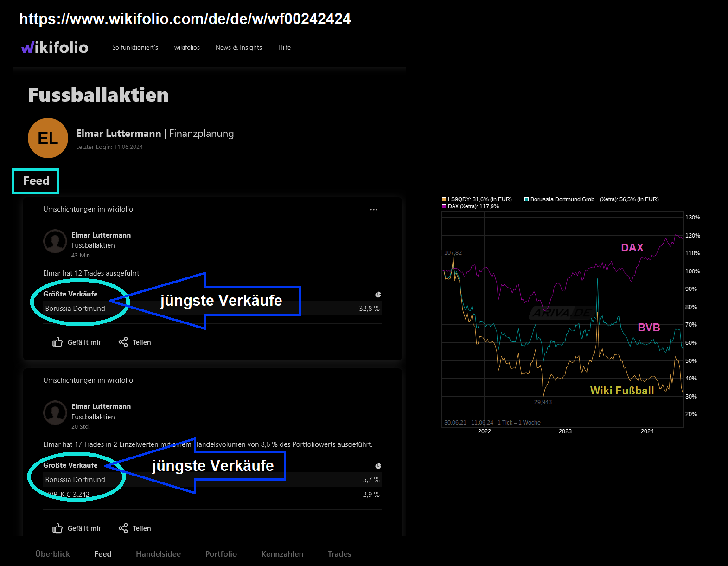Open the three-dot menu on the first feed post
Screen dimensions: 728x566
tap(374, 209)
